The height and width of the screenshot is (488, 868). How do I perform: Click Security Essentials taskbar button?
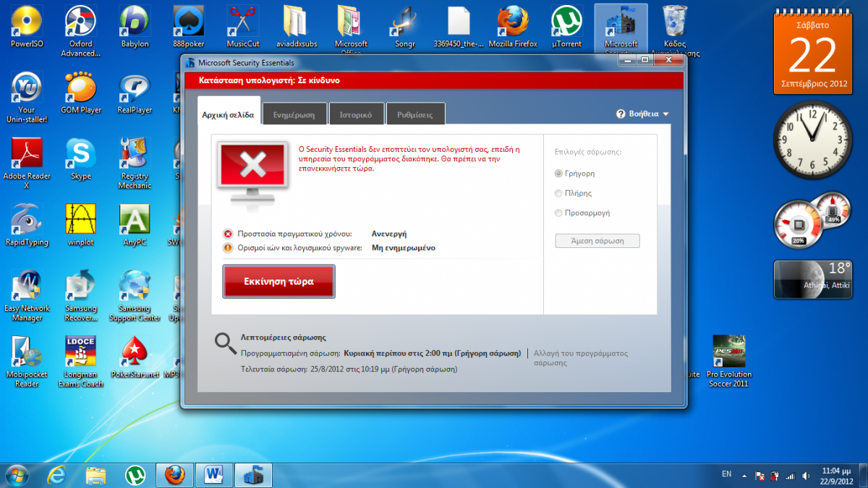pos(255,474)
